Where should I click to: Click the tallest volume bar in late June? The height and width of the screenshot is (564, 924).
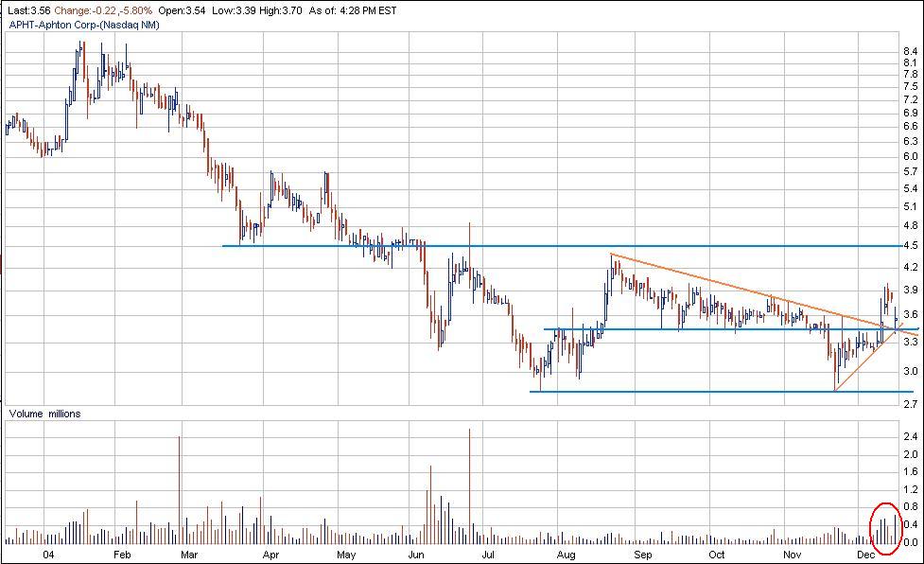point(470,486)
